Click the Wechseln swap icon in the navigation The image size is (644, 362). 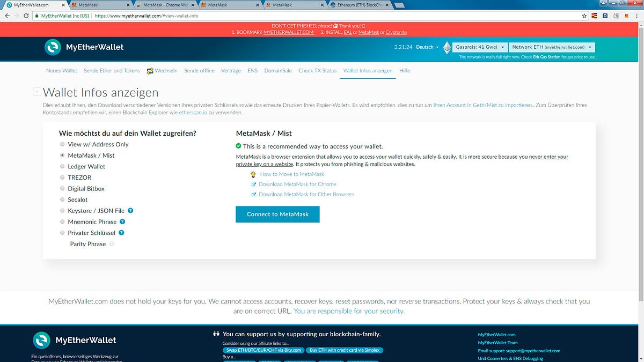150,71
